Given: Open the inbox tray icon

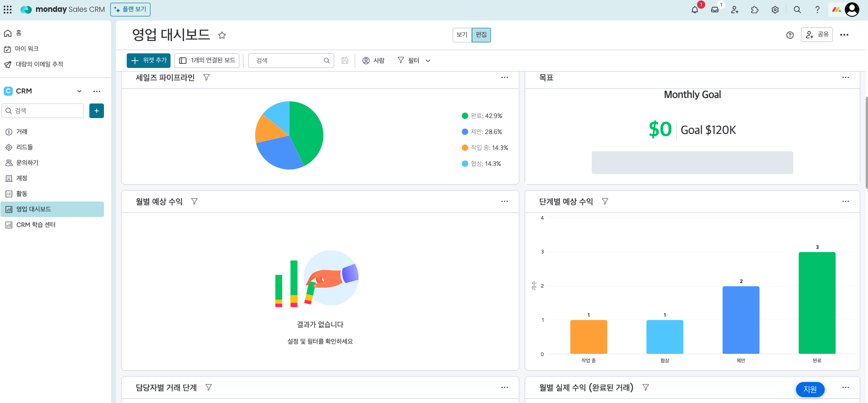Looking at the screenshot, I should (x=715, y=10).
